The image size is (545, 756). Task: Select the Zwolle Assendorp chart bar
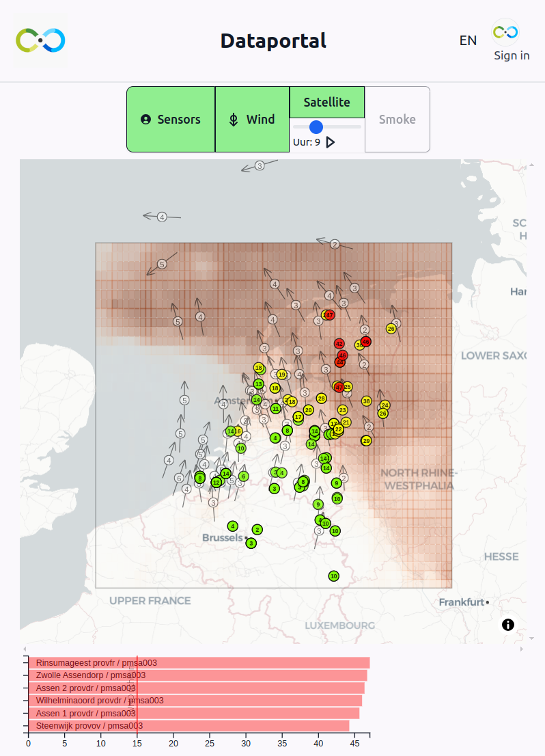pyautogui.click(x=197, y=675)
